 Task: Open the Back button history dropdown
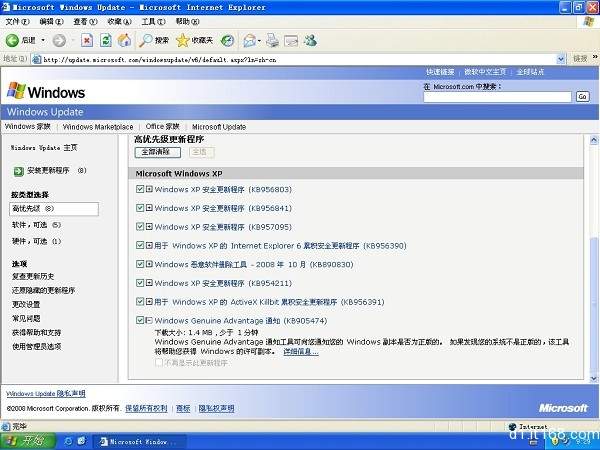click(43, 40)
